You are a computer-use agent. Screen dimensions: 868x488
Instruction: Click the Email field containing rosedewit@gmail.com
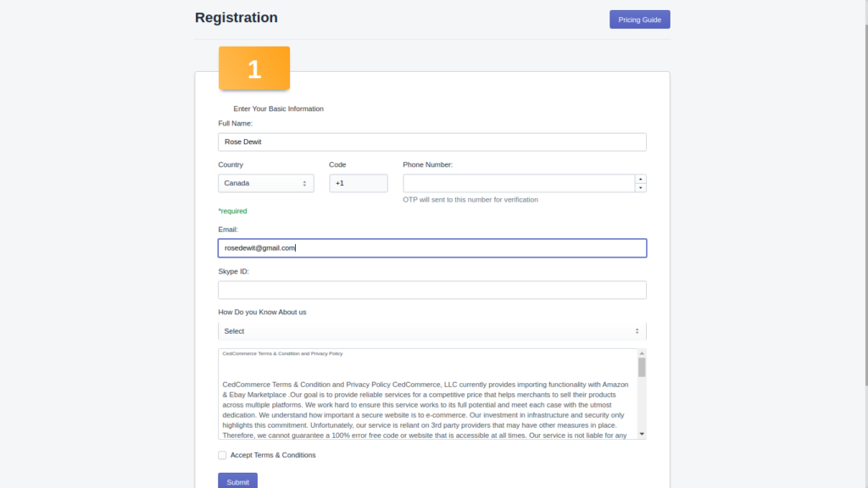tap(431, 248)
